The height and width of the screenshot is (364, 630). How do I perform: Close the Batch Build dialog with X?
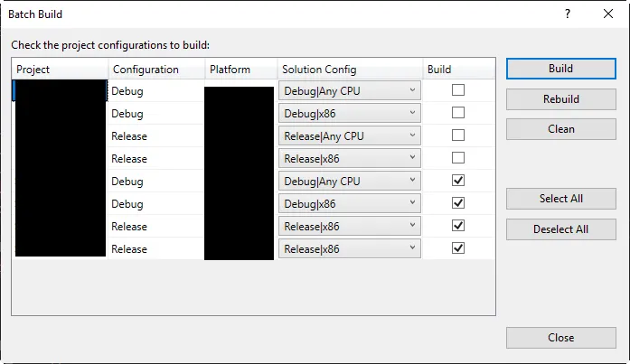click(x=606, y=14)
